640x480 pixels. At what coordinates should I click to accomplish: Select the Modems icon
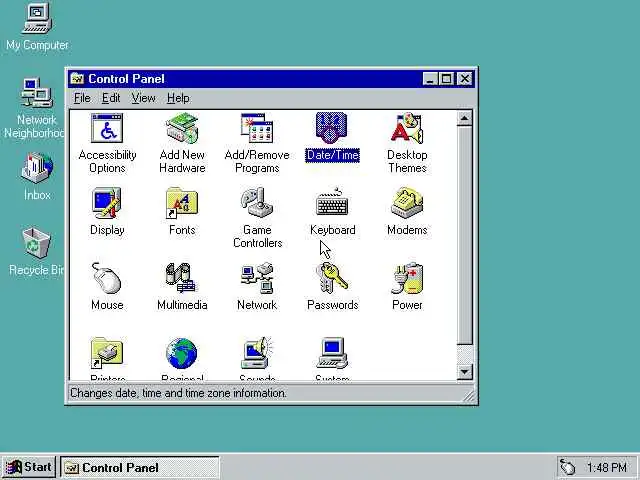[407, 202]
